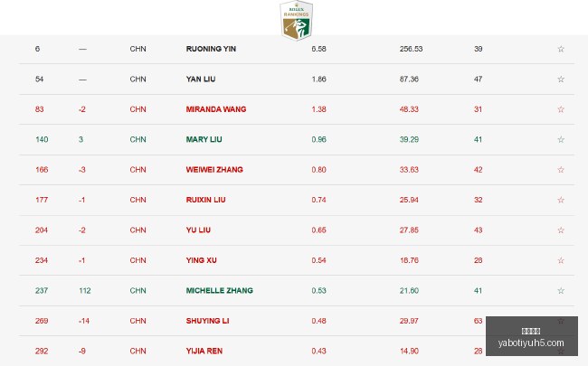
Task: Click the average points 0.54
Action: [318, 260]
